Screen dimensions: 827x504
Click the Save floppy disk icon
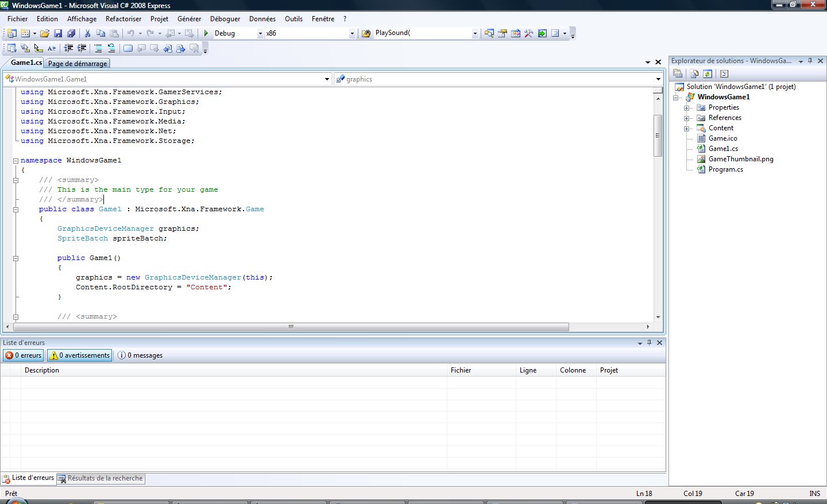(58, 33)
